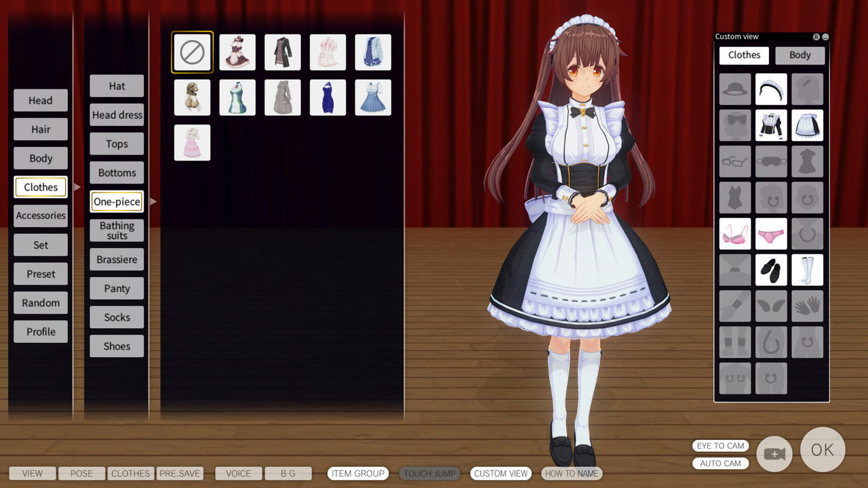Toggle the maid apron skirt in Custom view
This screenshot has height=488, width=868.
pyautogui.click(x=807, y=125)
